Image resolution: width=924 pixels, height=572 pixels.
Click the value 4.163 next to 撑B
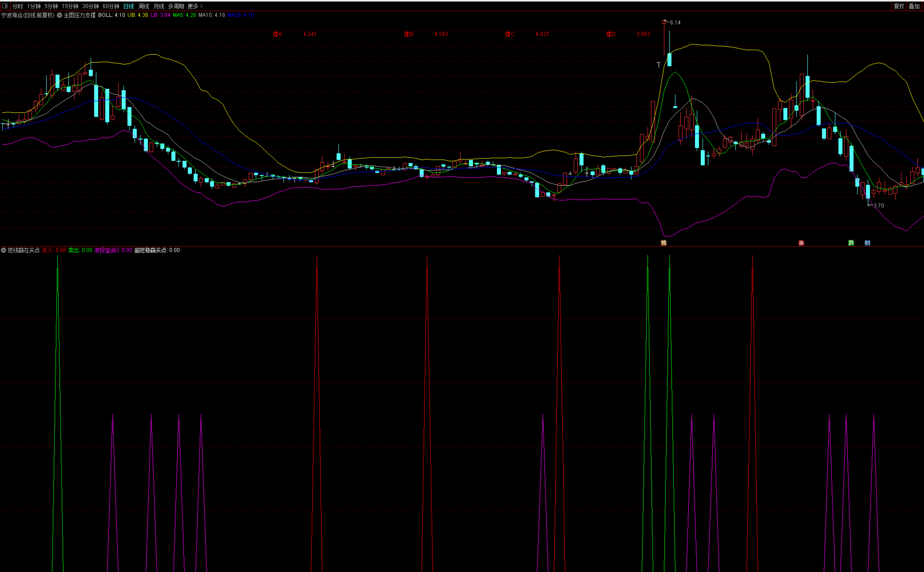coord(441,34)
